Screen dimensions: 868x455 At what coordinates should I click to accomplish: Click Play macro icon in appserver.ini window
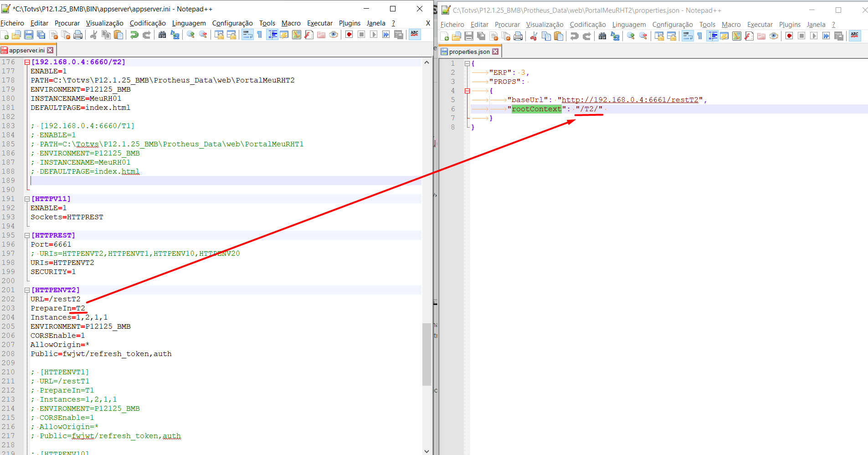tap(374, 35)
